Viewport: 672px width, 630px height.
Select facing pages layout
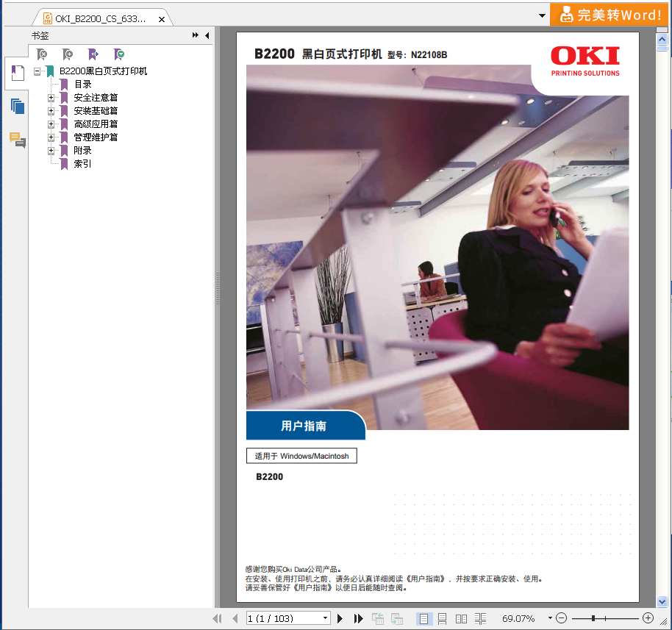tap(461, 618)
